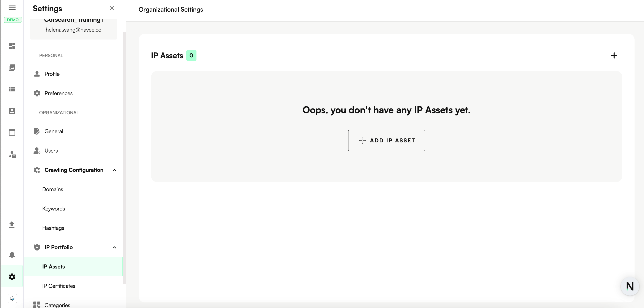Collapse the Crawling Configuration section
This screenshot has width=644, height=308.
pyautogui.click(x=114, y=170)
